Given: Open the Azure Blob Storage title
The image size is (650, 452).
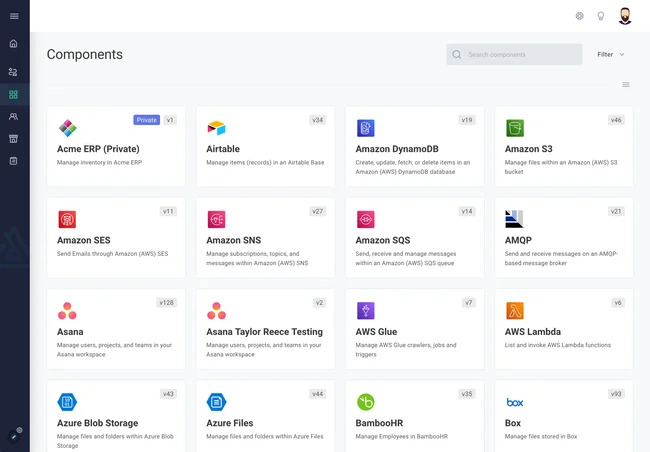Looking at the screenshot, I should coord(97,423).
